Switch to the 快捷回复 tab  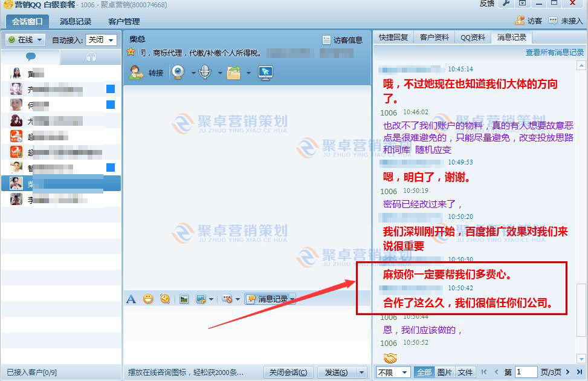pos(393,37)
